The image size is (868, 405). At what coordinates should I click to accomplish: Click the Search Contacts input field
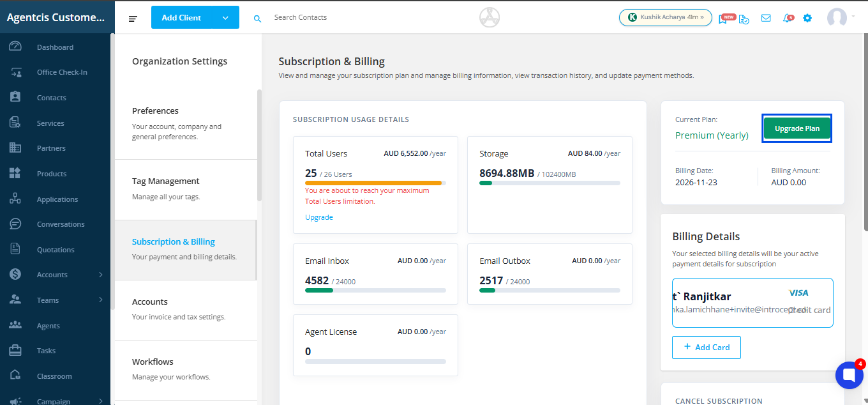pos(332,18)
